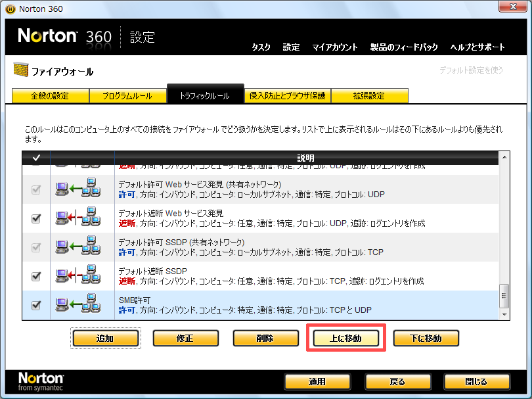Click the 追加 button to add rule
The height and width of the screenshot is (399, 532).
pos(105,339)
